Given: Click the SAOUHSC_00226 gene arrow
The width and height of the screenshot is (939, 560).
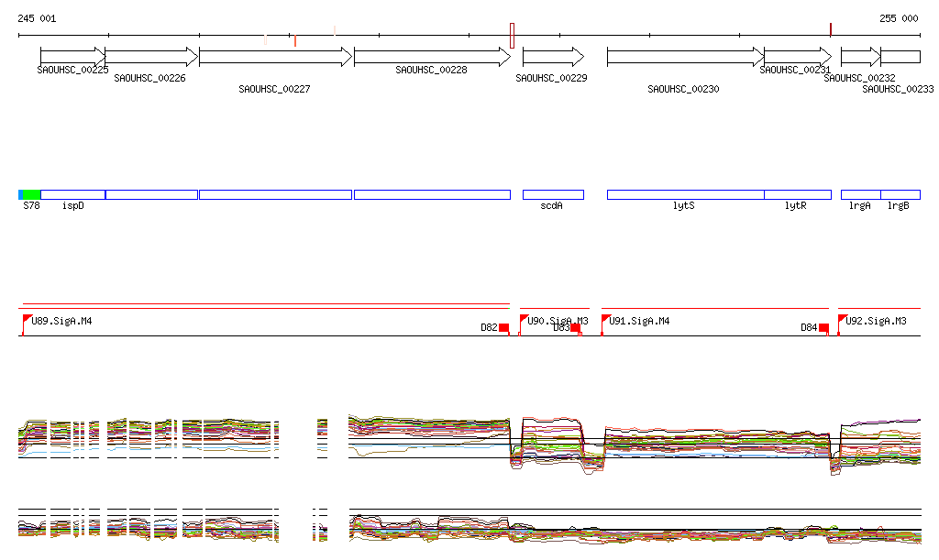Looking at the screenshot, I should [151, 57].
